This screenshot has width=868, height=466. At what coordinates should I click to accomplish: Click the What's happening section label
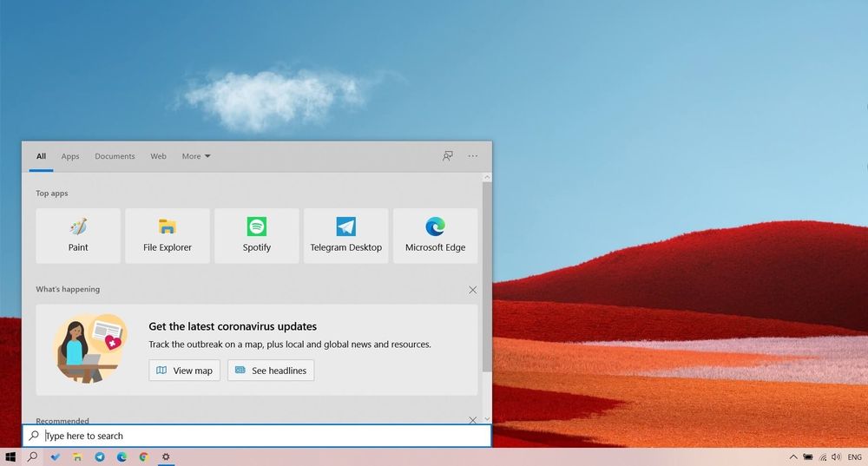click(x=68, y=289)
